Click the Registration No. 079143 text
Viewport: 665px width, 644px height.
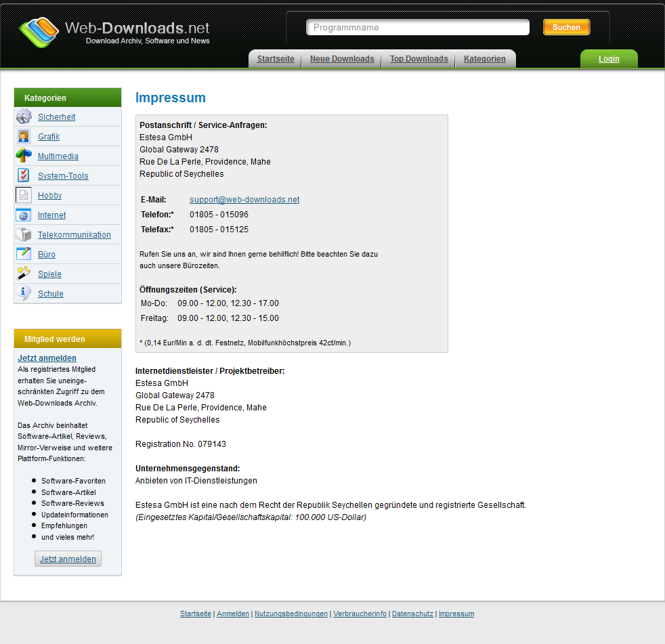click(181, 444)
